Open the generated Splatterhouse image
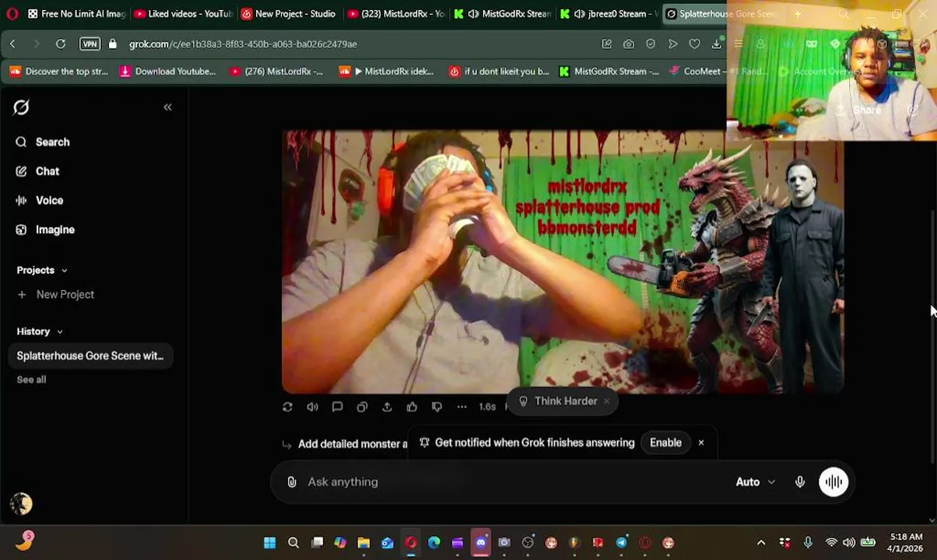 pos(563,261)
